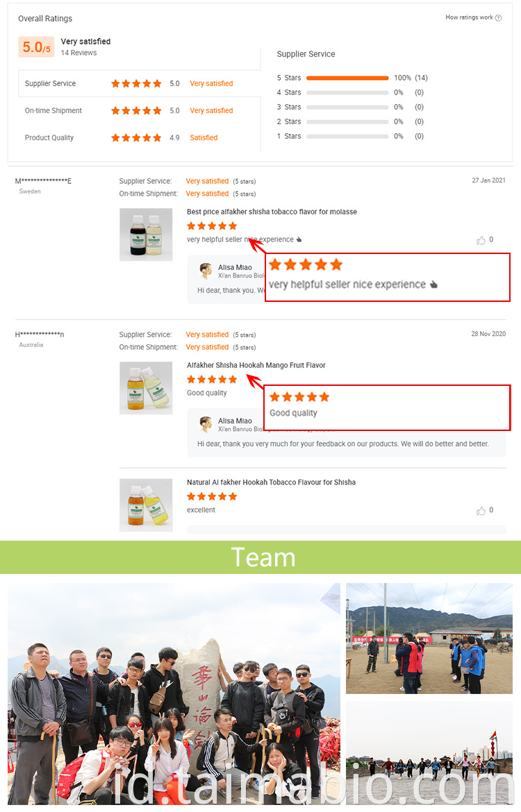Open the team group photo by stone monument

(x=174, y=694)
